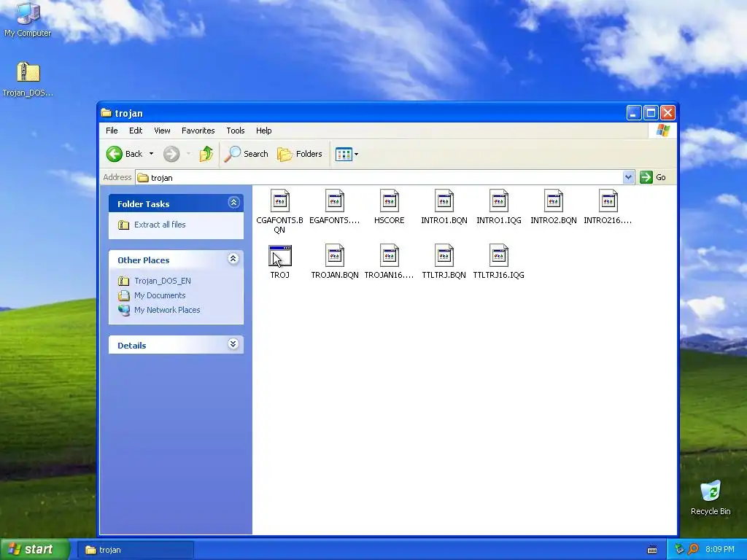
Task: Click the Forward arrow icon
Action: click(x=171, y=154)
